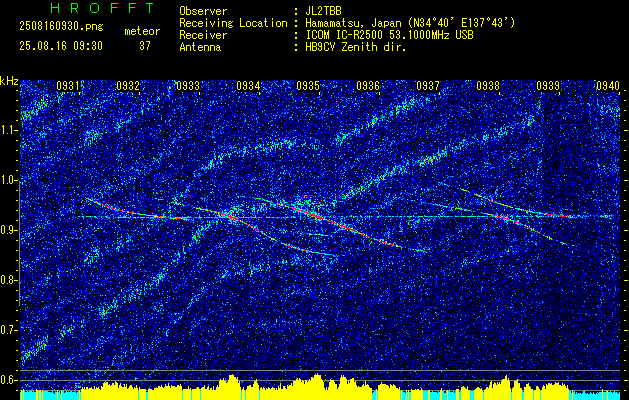Viewport: 629px width, 400px height.
Task: Click the meteor count 37
Action: tap(145, 46)
